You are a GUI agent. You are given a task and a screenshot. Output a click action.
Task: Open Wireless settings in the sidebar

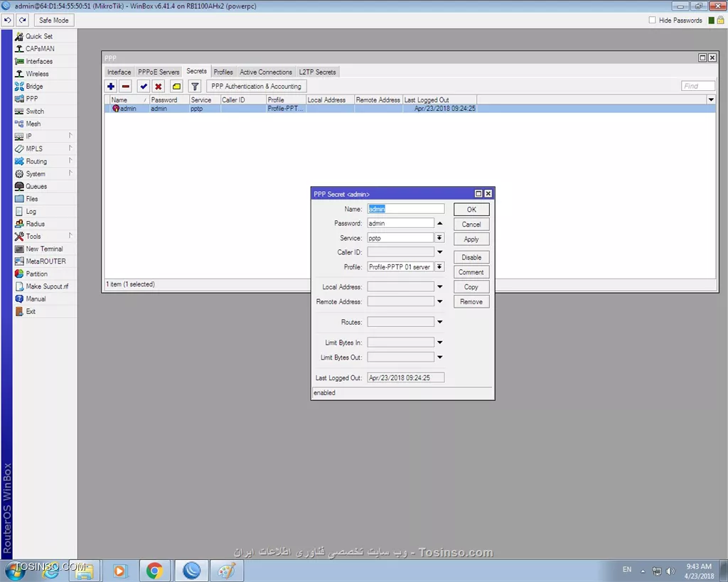click(x=45, y=74)
